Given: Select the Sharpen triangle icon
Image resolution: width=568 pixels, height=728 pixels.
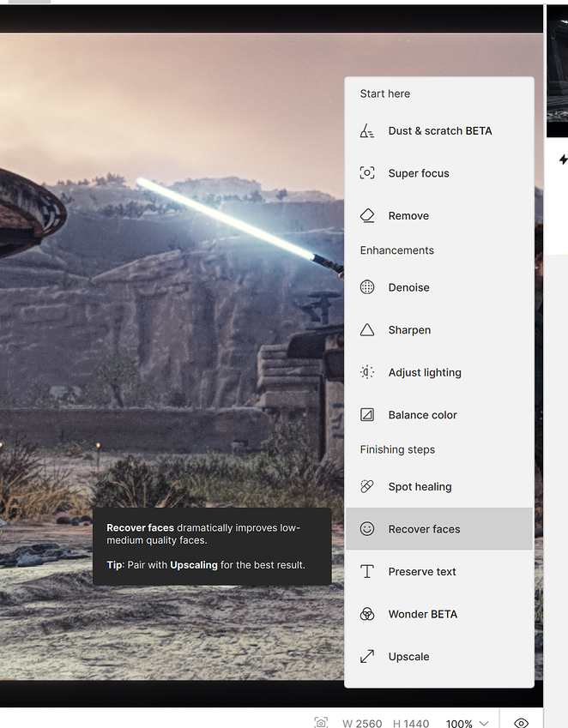Looking at the screenshot, I should (367, 330).
